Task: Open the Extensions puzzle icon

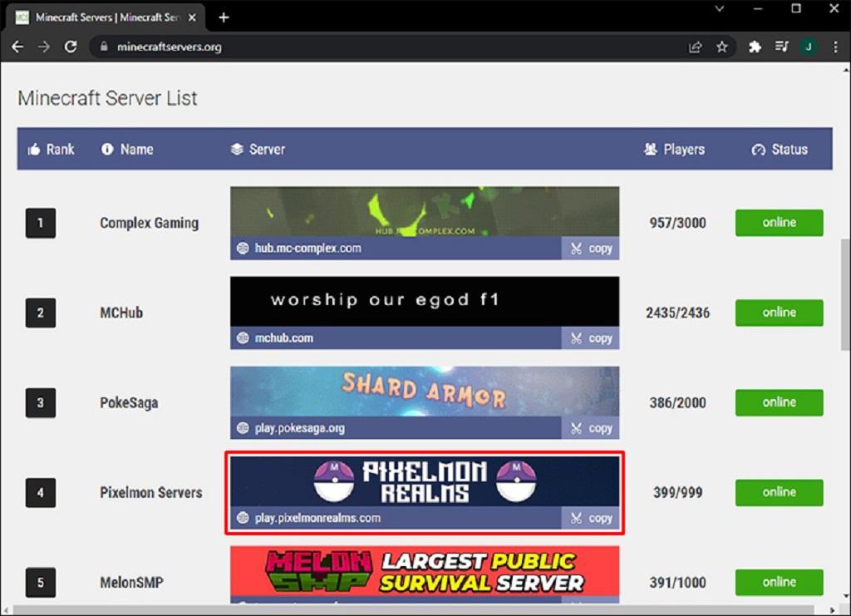Action: coord(755,47)
